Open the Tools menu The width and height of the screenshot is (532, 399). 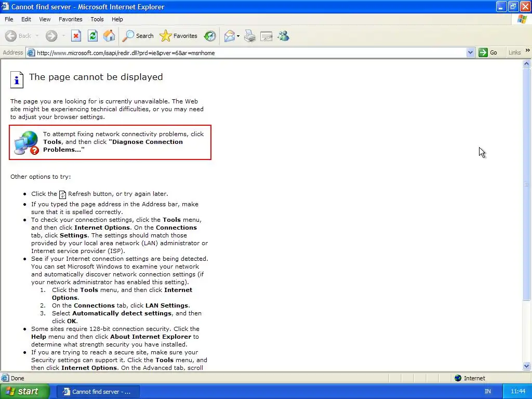pyautogui.click(x=97, y=19)
